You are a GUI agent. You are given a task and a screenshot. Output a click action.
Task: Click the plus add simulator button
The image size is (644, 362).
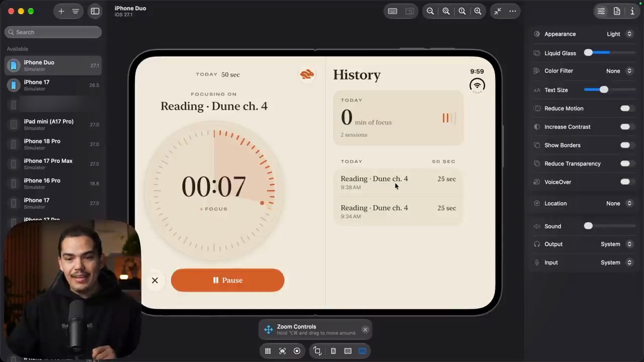click(x=61, y=11)
